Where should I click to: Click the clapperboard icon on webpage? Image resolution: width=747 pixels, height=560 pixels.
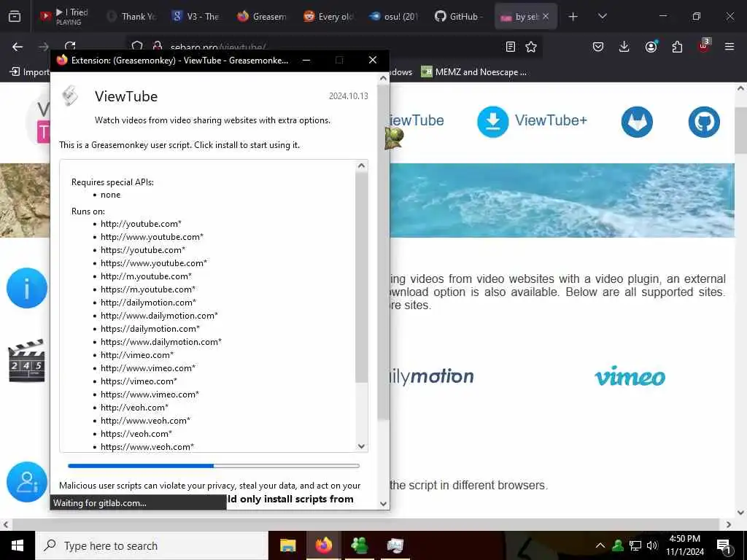[27, 360]
